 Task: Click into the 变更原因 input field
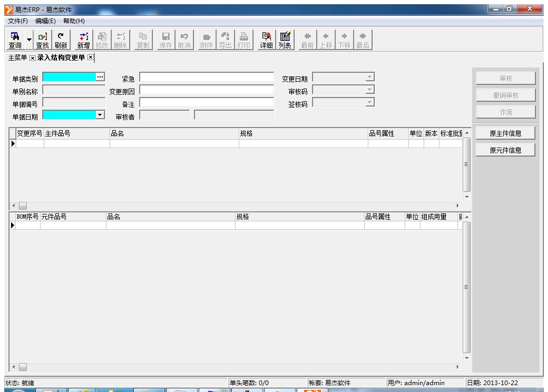[x=207, y=90]
